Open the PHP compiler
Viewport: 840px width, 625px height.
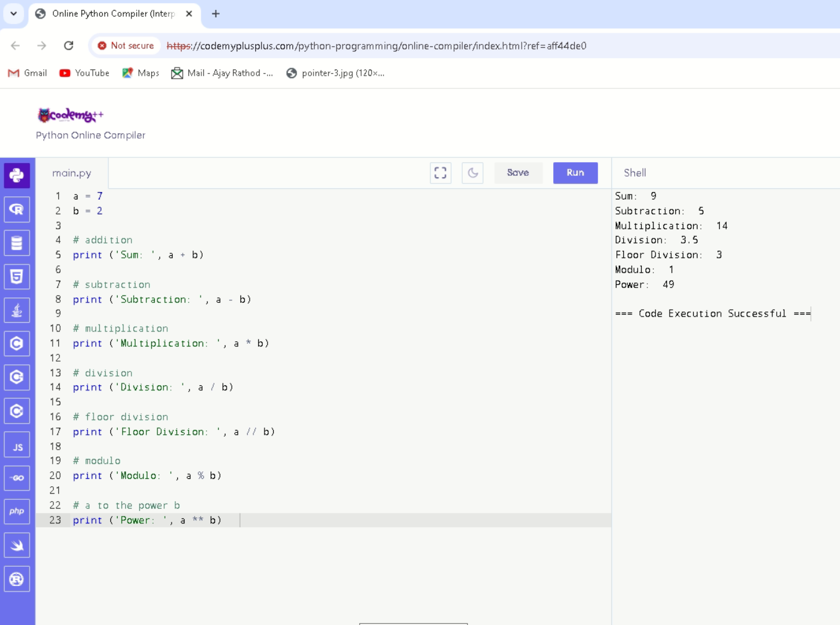[17, 511]
